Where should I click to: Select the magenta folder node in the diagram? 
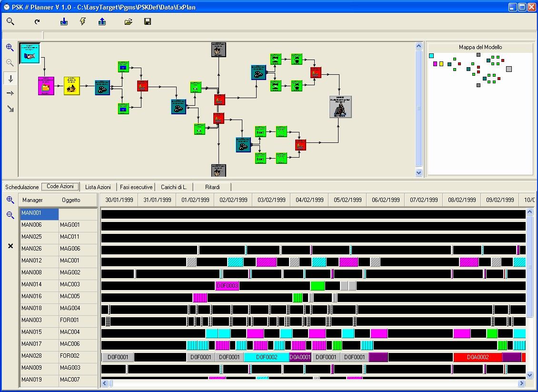pos(46,86)
